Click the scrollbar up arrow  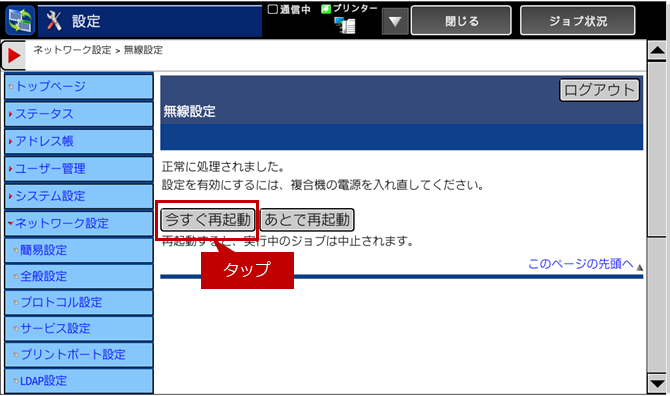[x=657, y=51]
